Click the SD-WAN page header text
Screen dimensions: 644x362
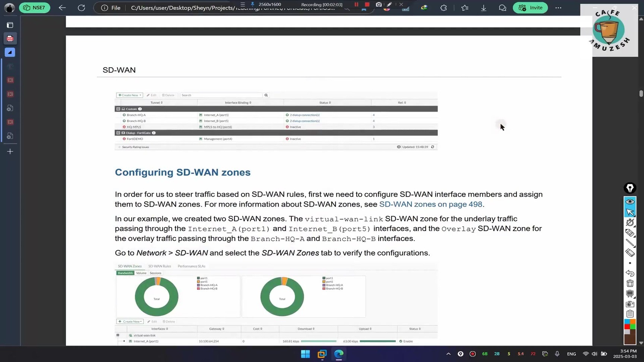click(119, 70)
